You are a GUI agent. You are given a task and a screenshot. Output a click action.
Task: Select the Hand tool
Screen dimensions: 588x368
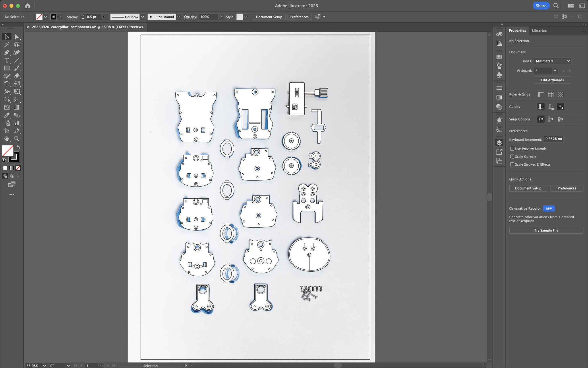point(7,139)
